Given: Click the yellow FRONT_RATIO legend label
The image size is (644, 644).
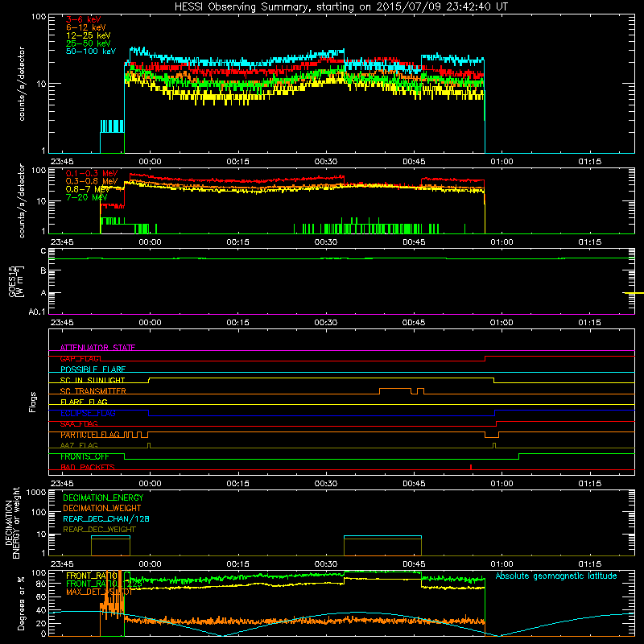Looking at the screenshot, I should point(92,576).
